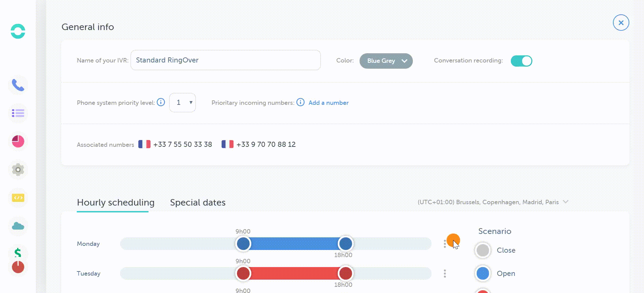Open the pie chart statistics icon

pos(18,141)
